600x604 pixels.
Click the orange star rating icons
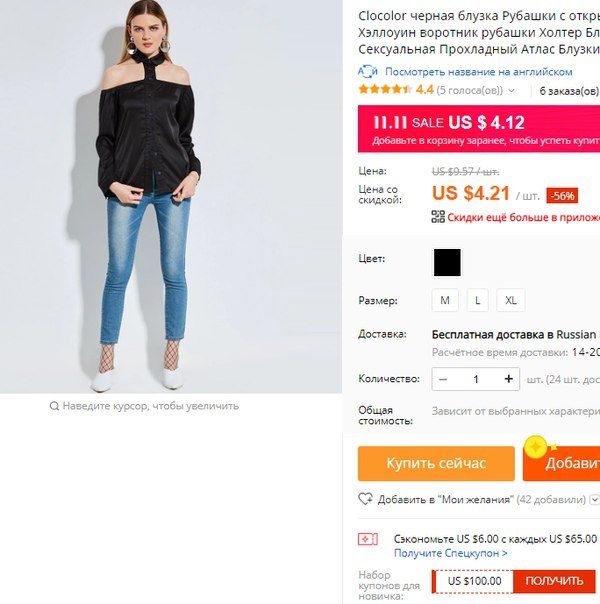tap(385, 90)
